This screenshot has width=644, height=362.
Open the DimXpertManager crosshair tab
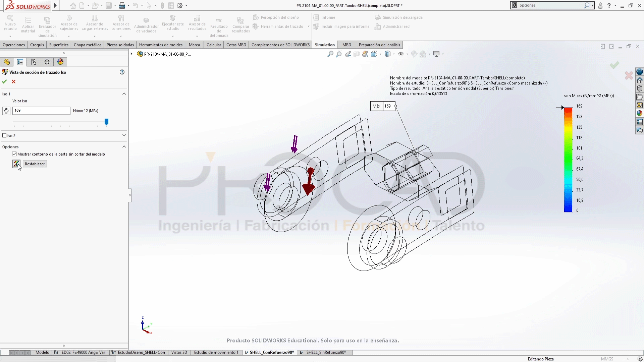[47, 62]
